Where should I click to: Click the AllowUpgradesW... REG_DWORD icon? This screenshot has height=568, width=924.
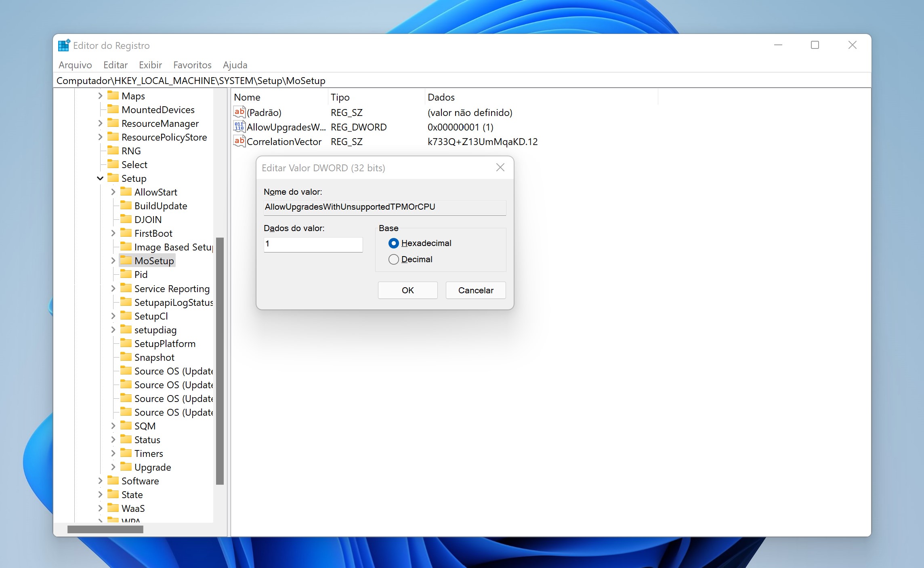pyautogui.click(x=239, y=127)
